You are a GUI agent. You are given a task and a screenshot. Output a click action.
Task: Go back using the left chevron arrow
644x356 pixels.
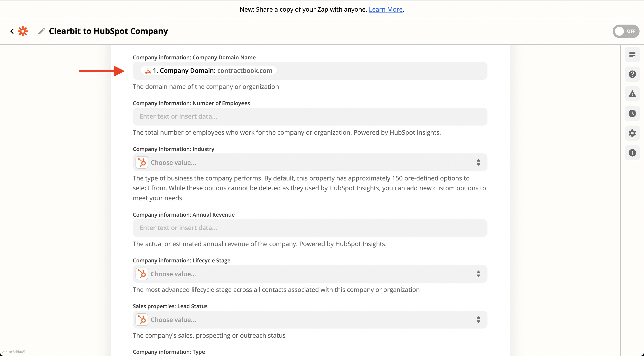pos(12,31)
